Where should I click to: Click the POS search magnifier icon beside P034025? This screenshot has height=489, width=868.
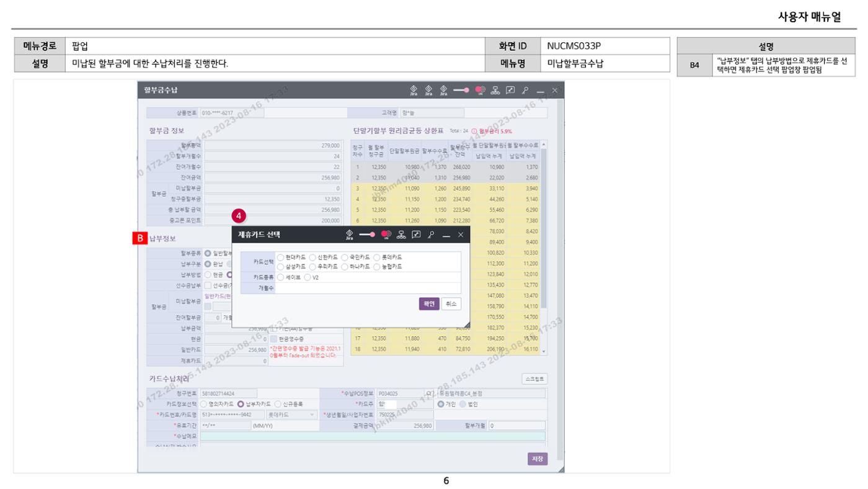pos(429,393)
